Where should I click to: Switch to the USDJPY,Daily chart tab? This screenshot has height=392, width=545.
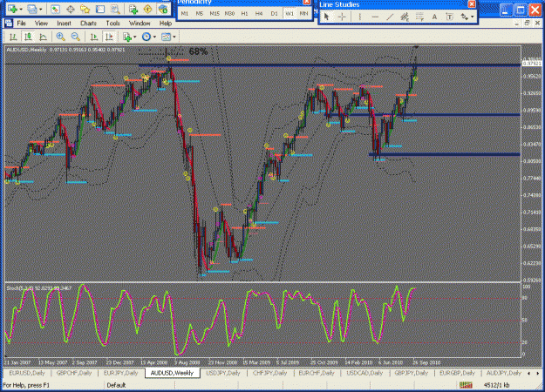[223, 373]
